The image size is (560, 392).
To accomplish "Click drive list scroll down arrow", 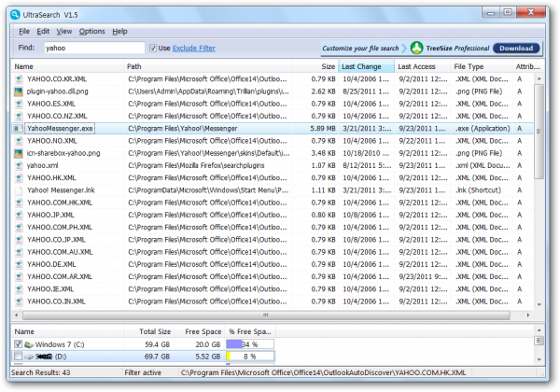I will point(539,359).
